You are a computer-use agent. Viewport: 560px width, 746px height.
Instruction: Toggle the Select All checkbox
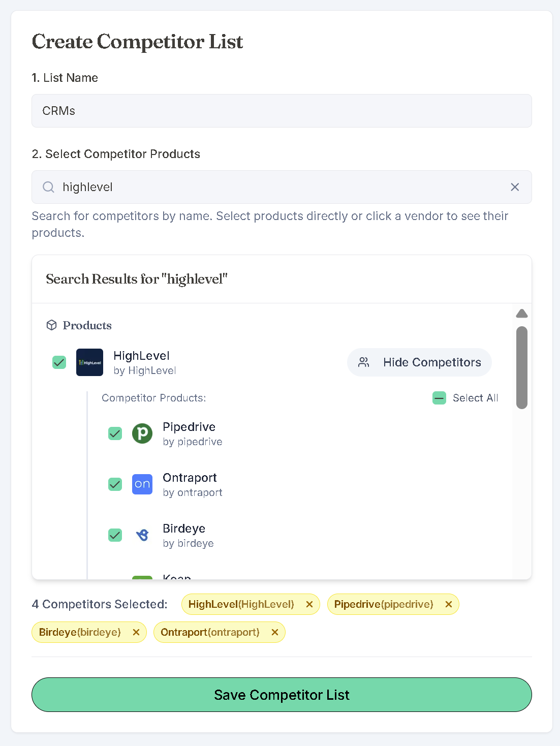(x=439, y=398)
